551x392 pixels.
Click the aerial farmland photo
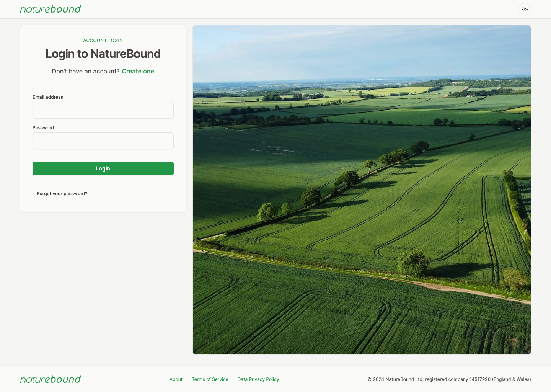[x=362, y=190]
